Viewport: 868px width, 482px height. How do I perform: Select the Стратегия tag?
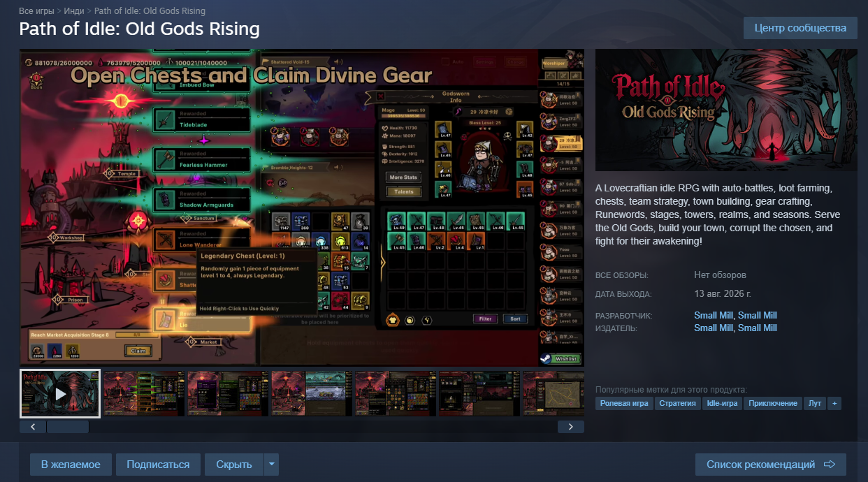(677, 403)
